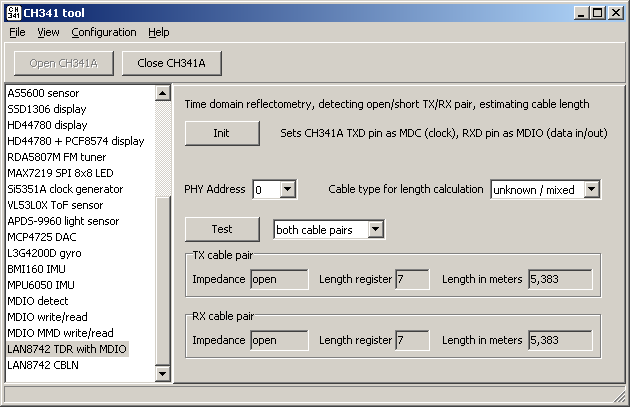The image size is (630, 407).
Task: Select MAX7219 SPI 8x8 LED entry
Action: click(x=60, y=173)
